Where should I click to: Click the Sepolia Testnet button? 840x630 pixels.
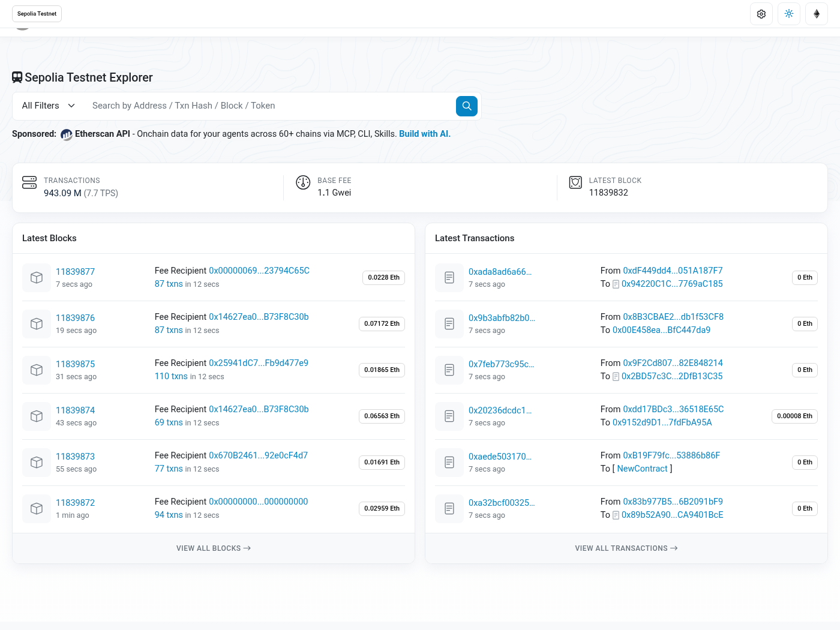coord(37,14)
